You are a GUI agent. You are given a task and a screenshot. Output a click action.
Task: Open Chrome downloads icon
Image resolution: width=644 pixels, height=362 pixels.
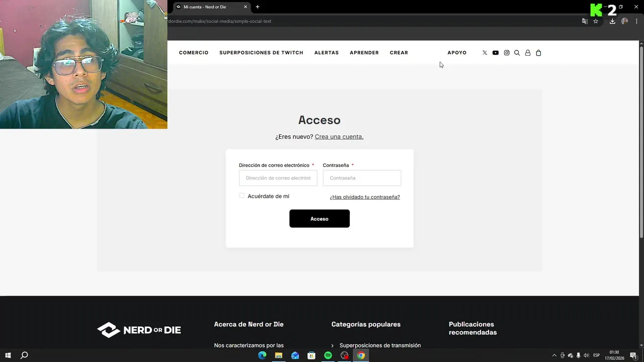612,21
